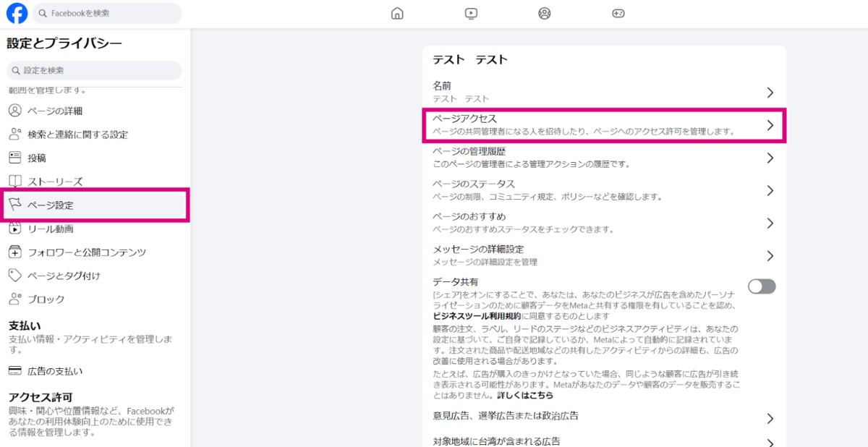Screen dimensions: 868x447
Task: Expand the 名前 row chevron
Action: tap(770, 93)
